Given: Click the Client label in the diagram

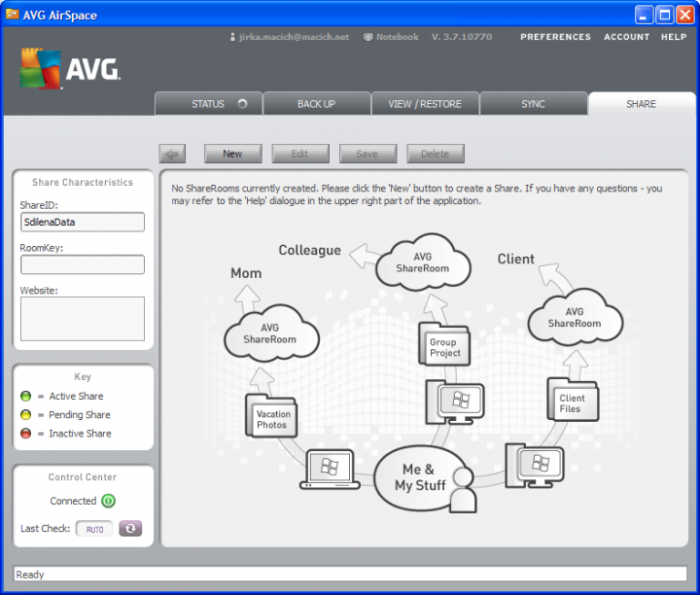Looking at the screenshot, I should [x=515, y=259].
